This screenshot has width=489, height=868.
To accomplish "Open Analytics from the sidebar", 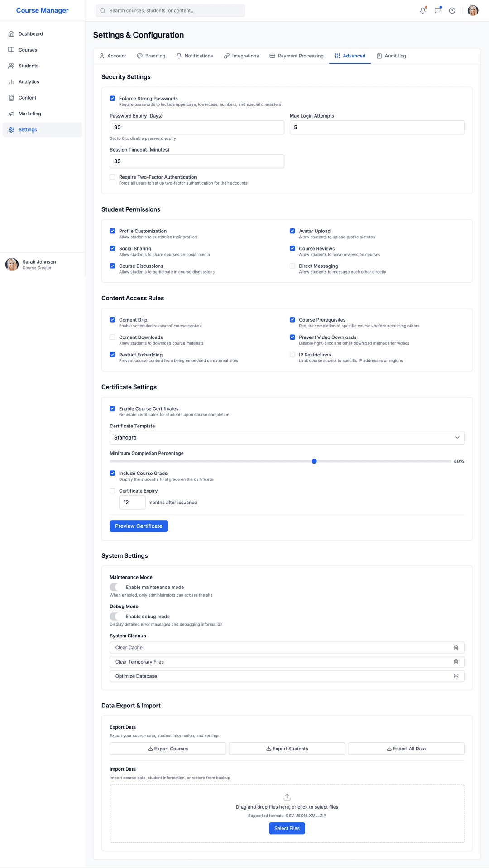I will pyautogui.click(x=29, y=82).
